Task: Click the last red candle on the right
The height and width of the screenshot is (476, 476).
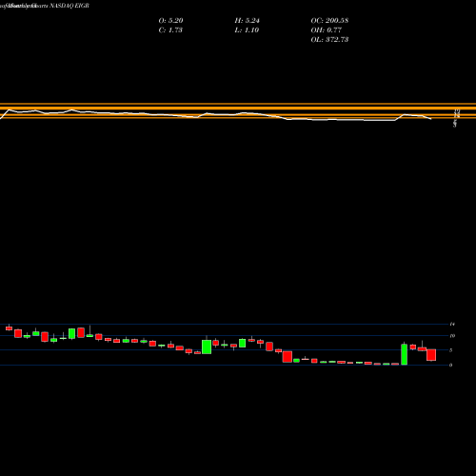Action: point(431,355)
